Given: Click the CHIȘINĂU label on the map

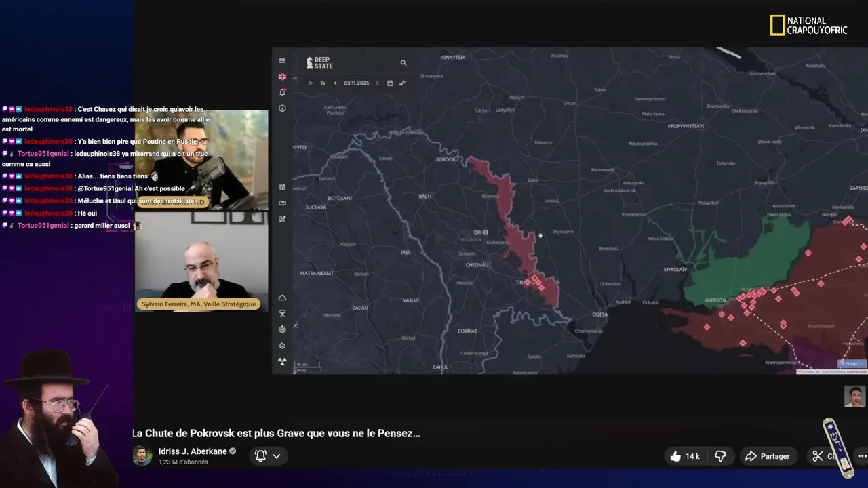Looking at the screenshot, I should 477,265.
